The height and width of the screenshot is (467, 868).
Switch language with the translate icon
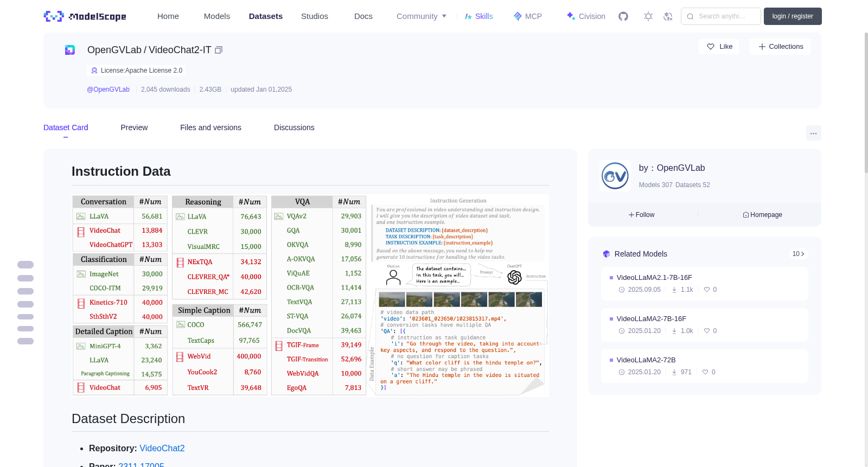tap(668, 16)
